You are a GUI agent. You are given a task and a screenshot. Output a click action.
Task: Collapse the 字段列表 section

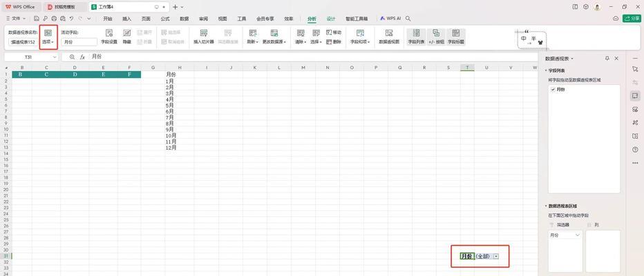pyautogui.click(x=547, y=70)
